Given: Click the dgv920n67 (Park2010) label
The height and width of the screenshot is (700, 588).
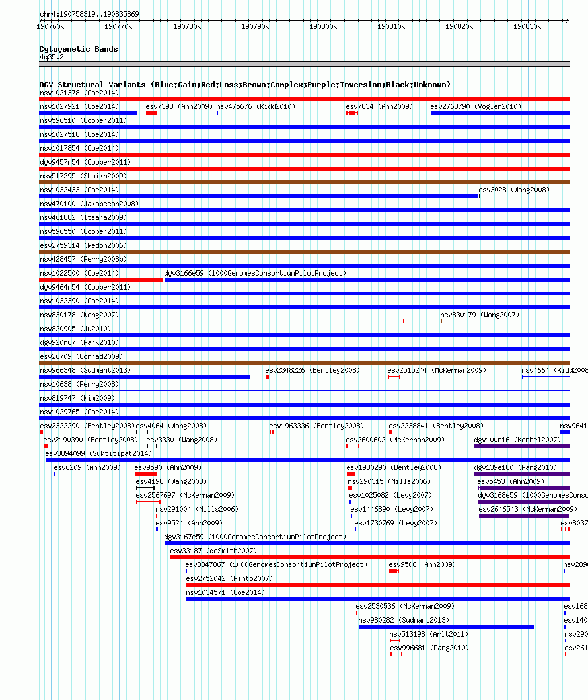Looking at the screenshot, I should pyautogui.click(x=79, y=342).
